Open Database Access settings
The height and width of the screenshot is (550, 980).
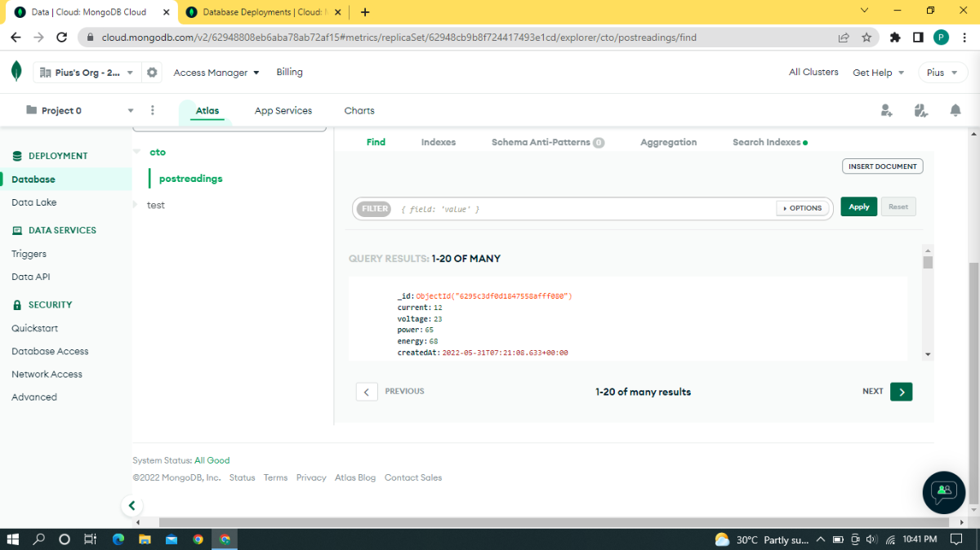point(51,351)
